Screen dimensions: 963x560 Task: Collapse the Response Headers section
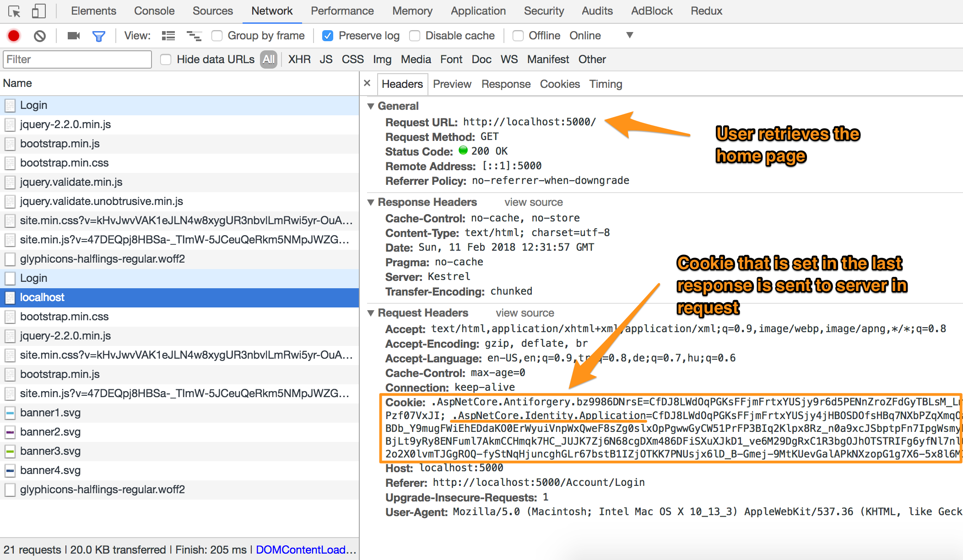click(x=371, y=202)
